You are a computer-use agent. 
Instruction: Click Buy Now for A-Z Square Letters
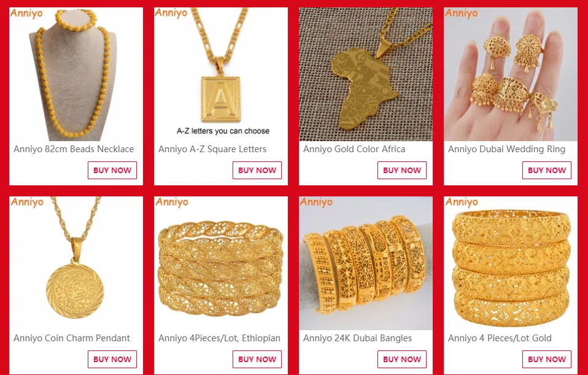pyautogui.click(x=257, y=170)
